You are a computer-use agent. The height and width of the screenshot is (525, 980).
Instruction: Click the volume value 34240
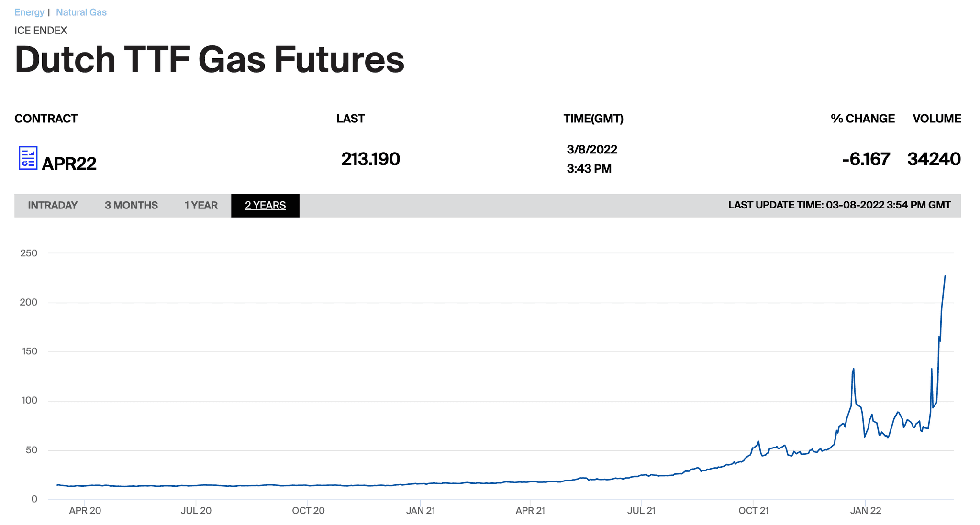934,159
